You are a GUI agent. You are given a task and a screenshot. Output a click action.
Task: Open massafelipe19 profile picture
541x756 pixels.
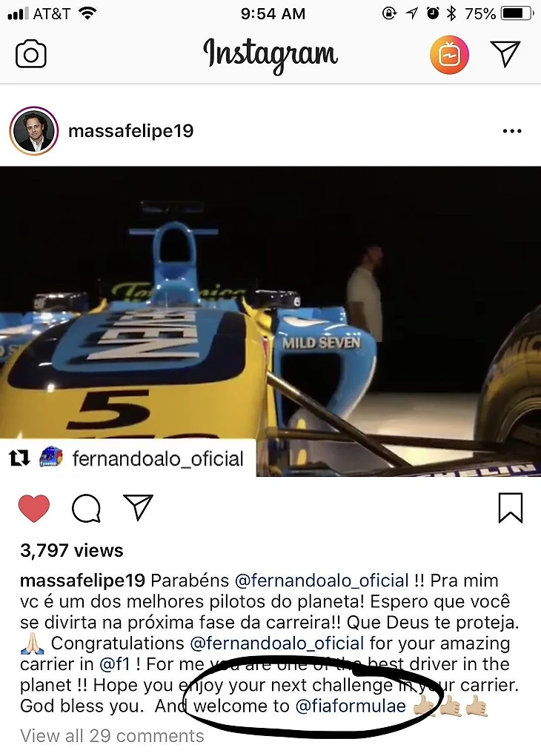pyautogui.click(x=34, y=130)
